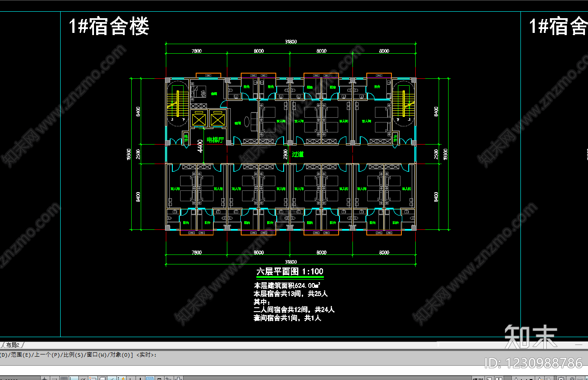Choose the 对象(O) command option
The image size is (588, 380).
point(120,355)
